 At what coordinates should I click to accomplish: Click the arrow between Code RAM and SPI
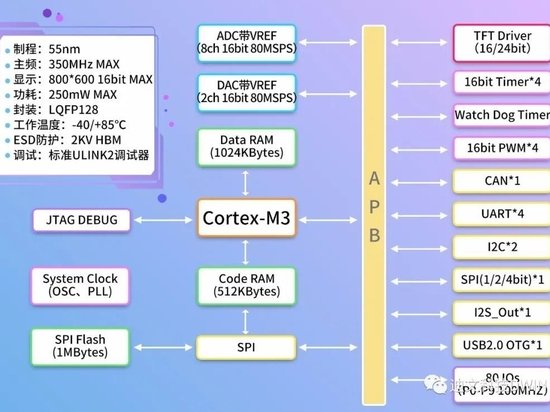246,322
